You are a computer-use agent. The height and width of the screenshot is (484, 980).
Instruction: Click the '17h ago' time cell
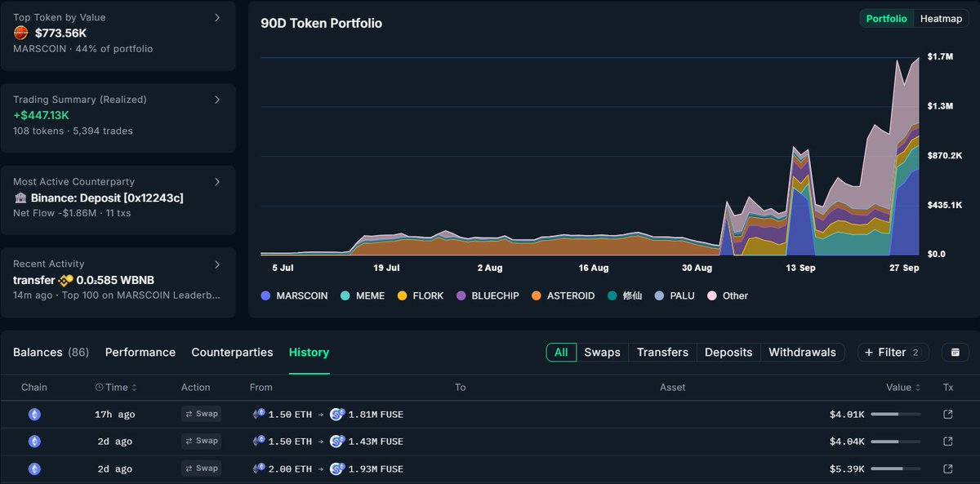[115, 415]
